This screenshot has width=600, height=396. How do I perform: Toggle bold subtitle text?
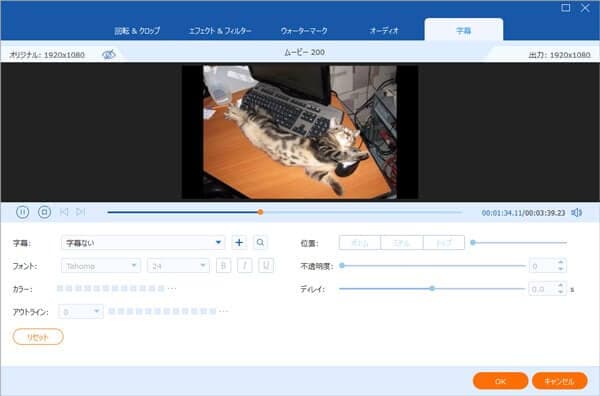[x=223, y=266]
